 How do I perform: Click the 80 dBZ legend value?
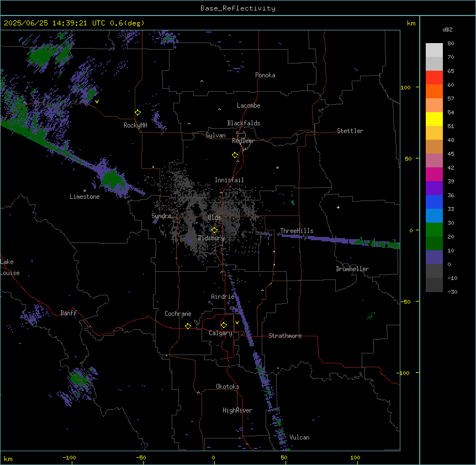click(451, 44)
